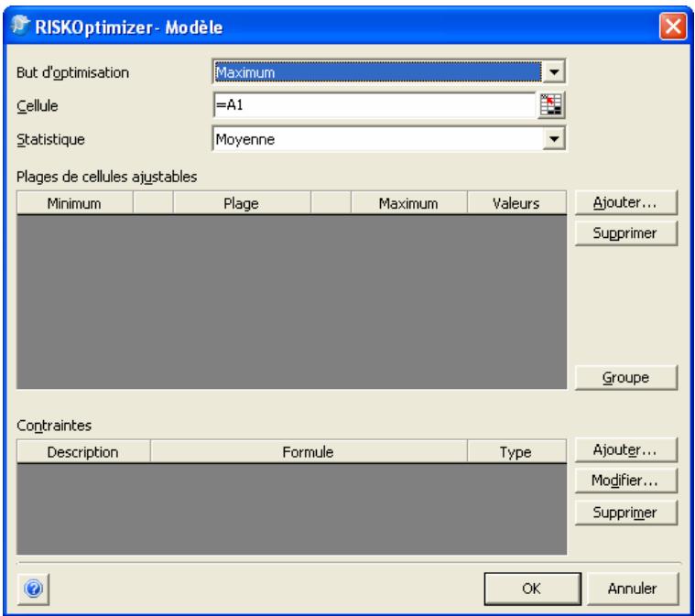Viewport: 695px width, 616px height.
Task: Click the Formule column header
Action: pos(309,451)
